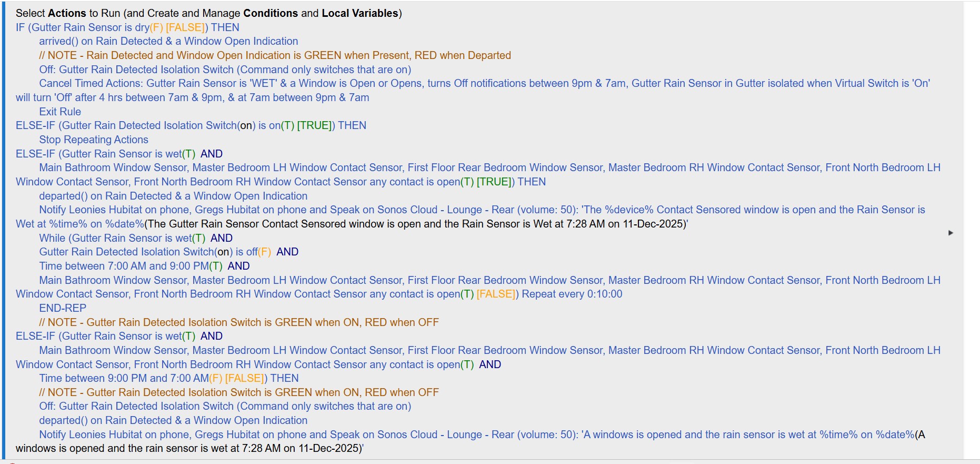Click the NOTE about GREEN when Present

tap(275, 55)
